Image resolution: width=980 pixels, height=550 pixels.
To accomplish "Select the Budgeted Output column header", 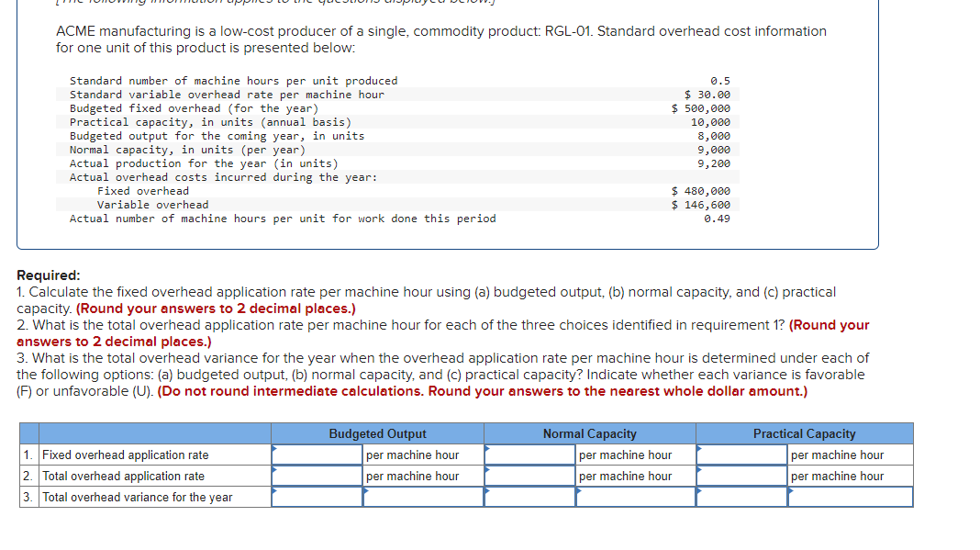I will click(377, 433).
